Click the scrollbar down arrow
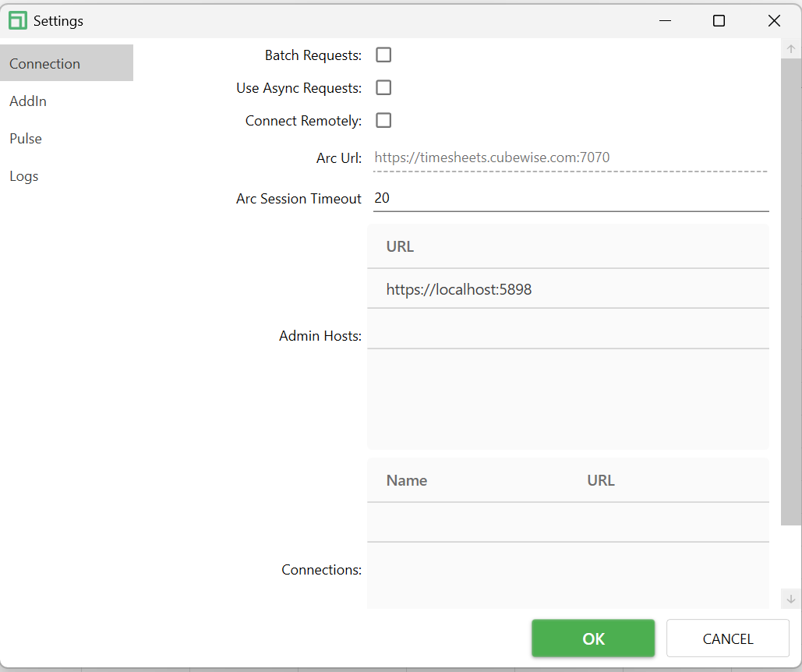This screenshot has height=672, width=802. point(791,599)
